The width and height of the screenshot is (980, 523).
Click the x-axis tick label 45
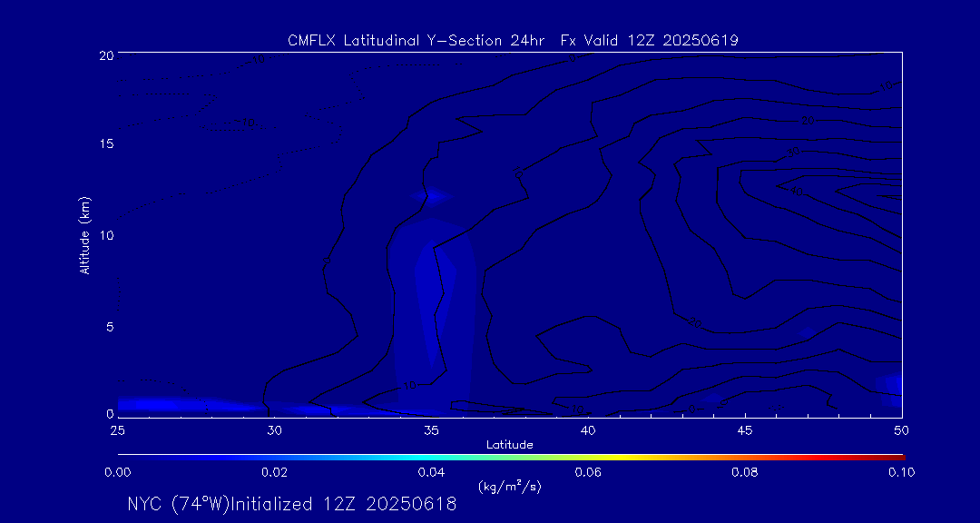(x=745, y=429)
